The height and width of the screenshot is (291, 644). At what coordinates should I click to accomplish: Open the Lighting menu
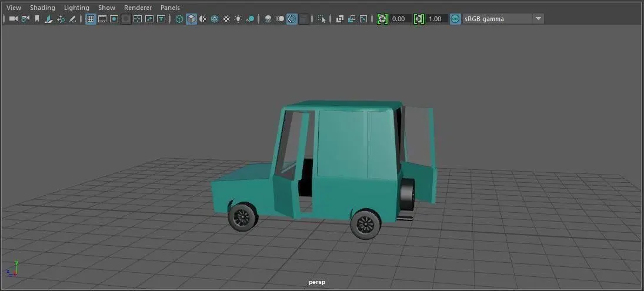pos(76,8)
